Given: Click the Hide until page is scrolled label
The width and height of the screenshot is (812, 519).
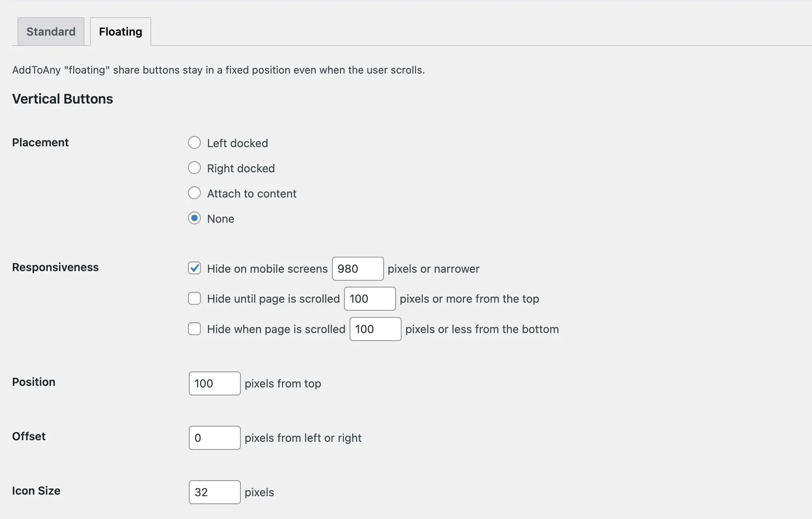Looking at the screenshot, I should [273, 299].
